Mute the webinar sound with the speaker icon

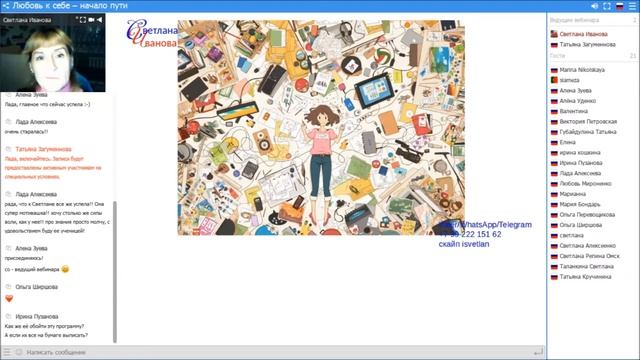pos(594,6)
